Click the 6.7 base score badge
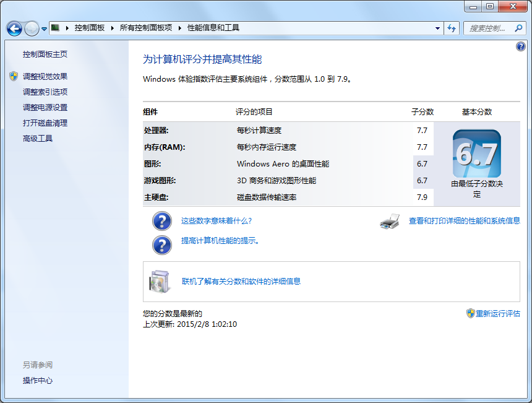 477,154
